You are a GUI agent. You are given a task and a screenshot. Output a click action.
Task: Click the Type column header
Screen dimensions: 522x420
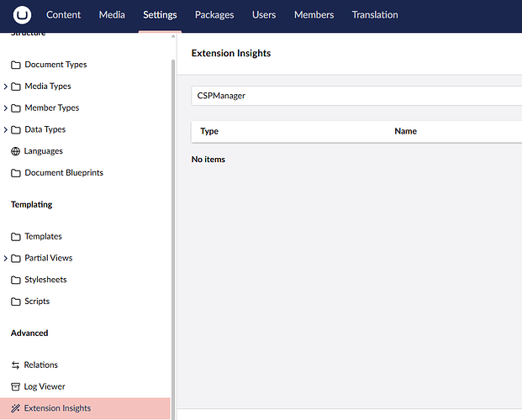(x=209, y=131)
